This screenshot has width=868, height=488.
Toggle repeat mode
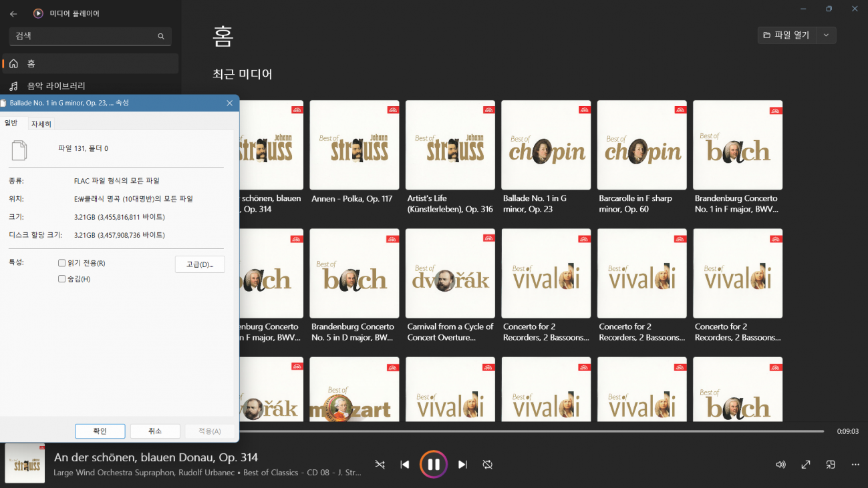487,465
